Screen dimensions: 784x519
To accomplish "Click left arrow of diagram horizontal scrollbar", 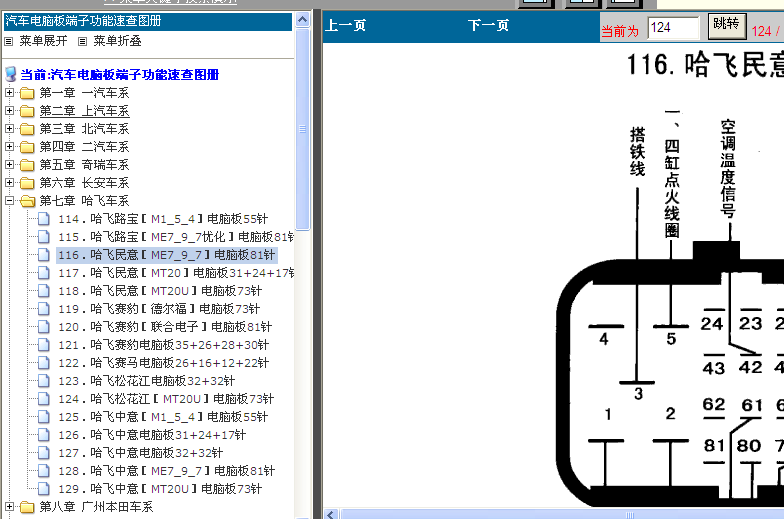I will (332, 514).
